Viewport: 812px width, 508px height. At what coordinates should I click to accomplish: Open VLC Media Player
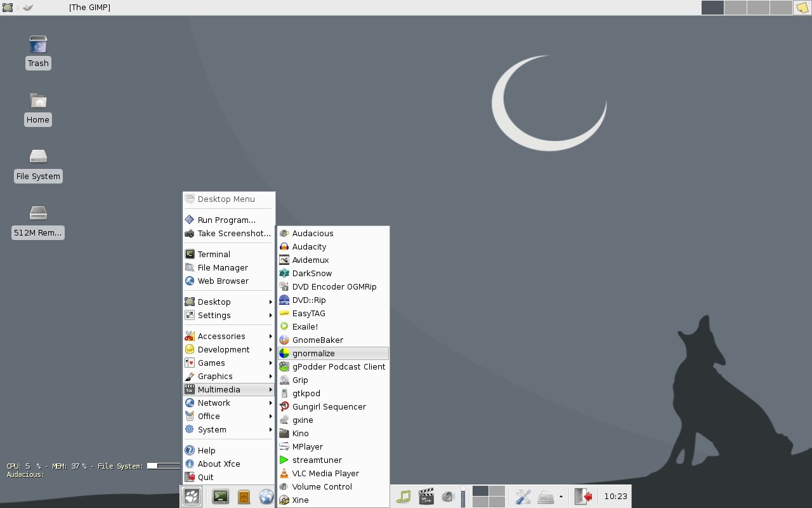tap(333, 473)
